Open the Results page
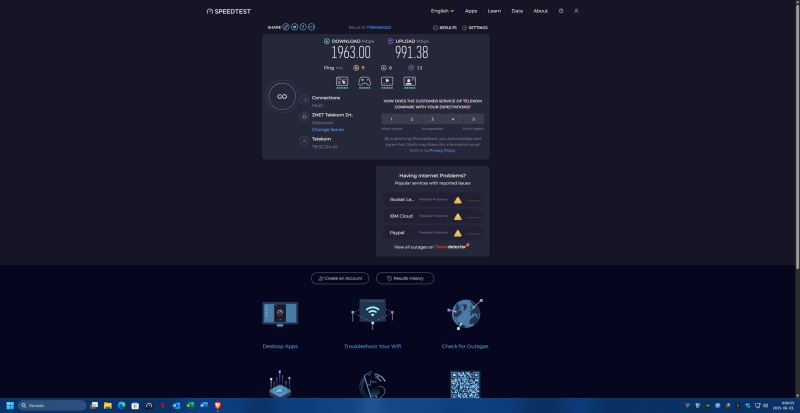 [445, 28]
